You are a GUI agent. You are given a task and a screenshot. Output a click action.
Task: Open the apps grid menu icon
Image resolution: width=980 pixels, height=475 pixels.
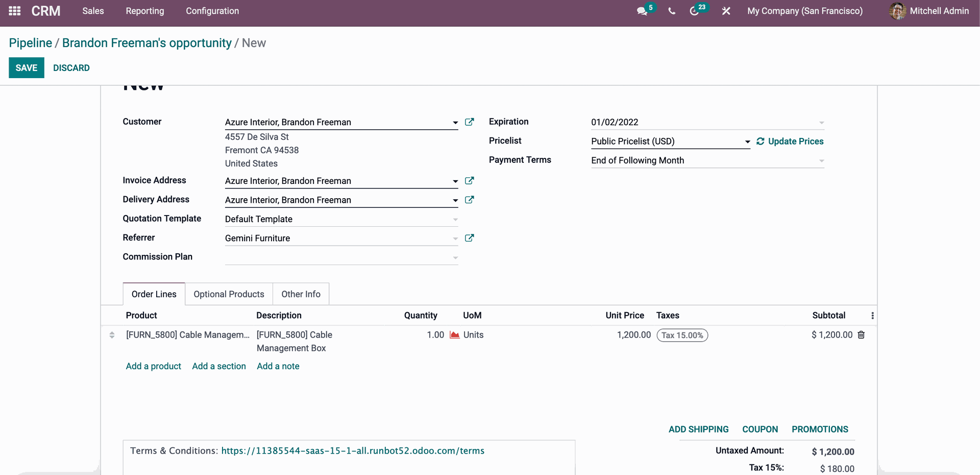click(15, 11)
